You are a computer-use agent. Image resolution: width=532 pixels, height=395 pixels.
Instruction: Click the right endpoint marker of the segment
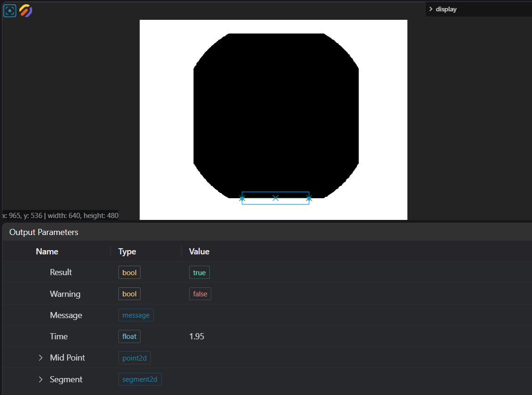pyautogui.click(x=309, y=199)
